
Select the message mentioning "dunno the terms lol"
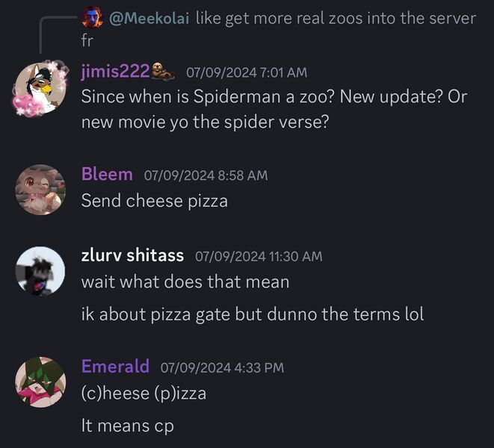point(252,314)
